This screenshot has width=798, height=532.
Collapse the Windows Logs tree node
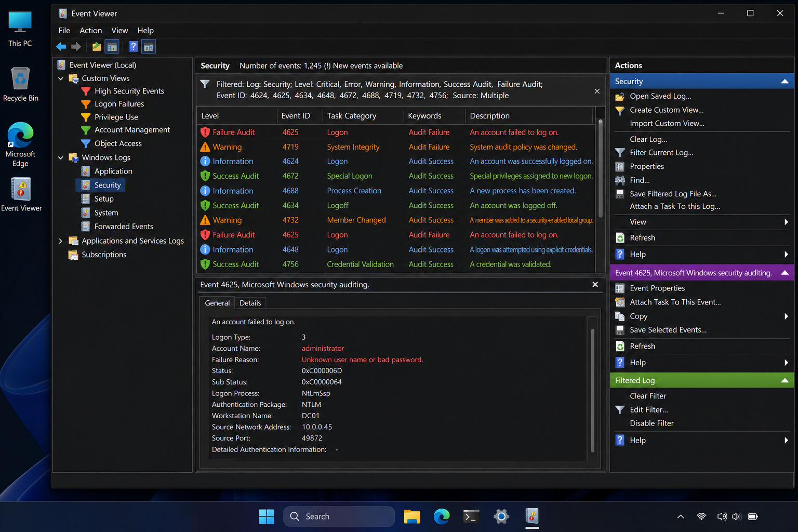coord(61,157)
